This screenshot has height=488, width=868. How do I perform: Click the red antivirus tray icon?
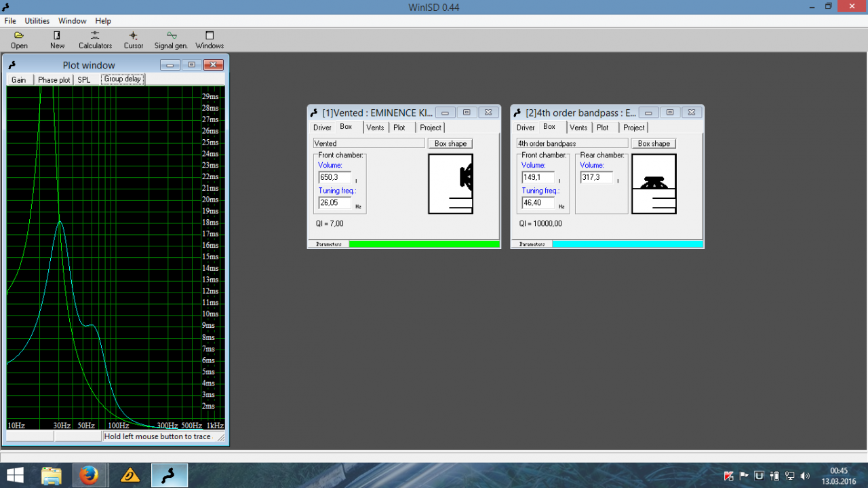[x=729, y=476]
